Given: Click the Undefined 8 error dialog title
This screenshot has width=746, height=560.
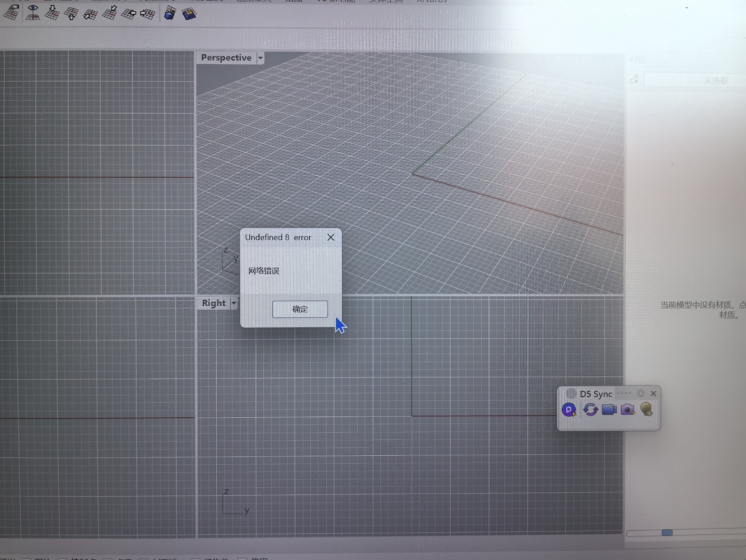Looking at the screenshot, I should tap(278, 237).
